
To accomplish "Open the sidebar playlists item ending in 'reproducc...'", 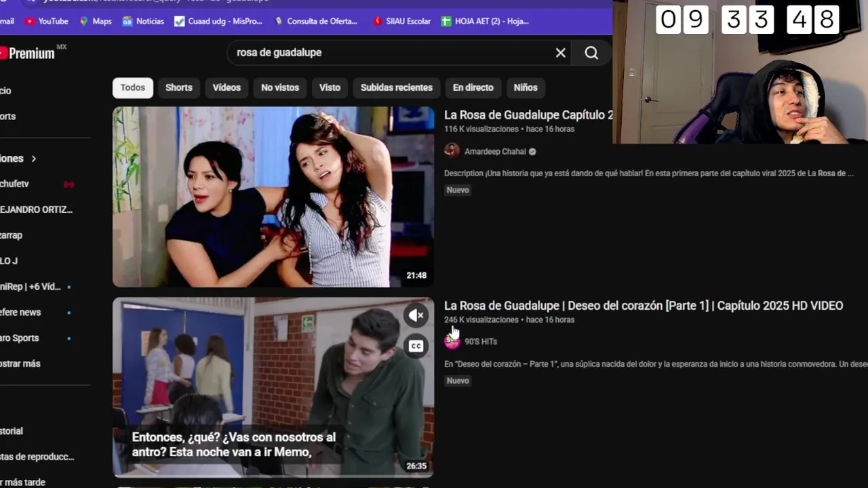I will click(x=37, y=457).
